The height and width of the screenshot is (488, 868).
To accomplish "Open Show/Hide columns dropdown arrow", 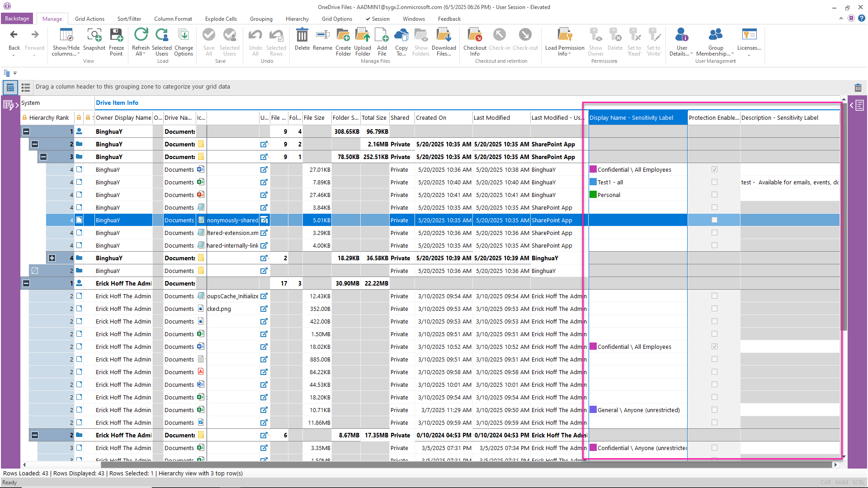I will tap(79, 54).
